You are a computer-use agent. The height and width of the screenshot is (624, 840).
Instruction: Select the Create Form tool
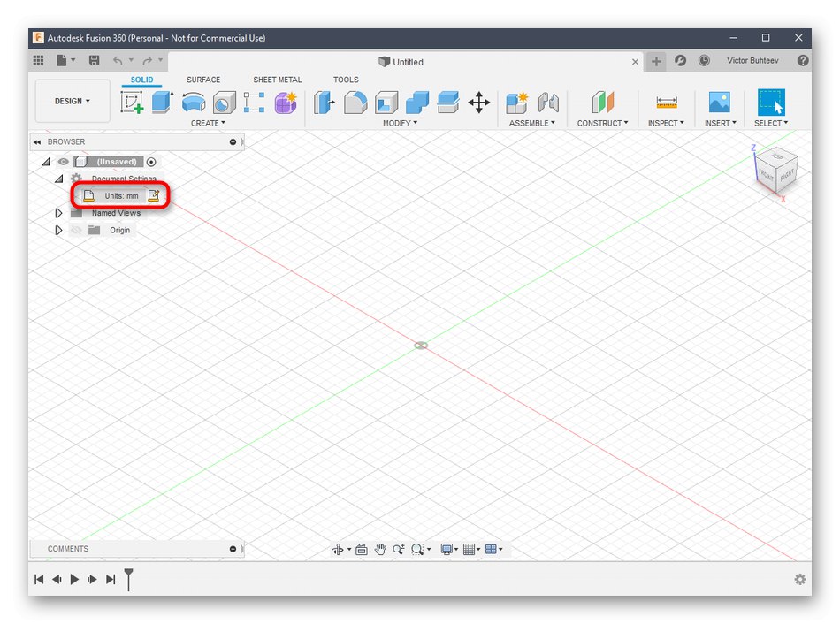click(286, 102)
